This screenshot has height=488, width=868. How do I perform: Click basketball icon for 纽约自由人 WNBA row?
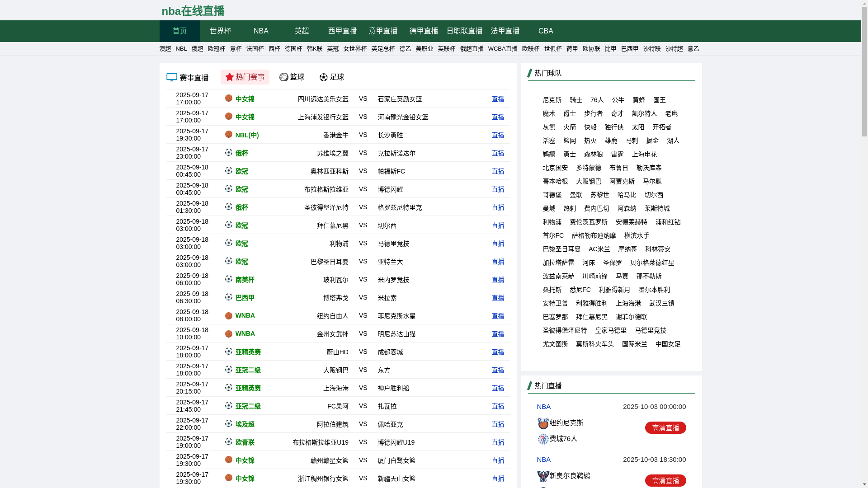tap(229, 316)
